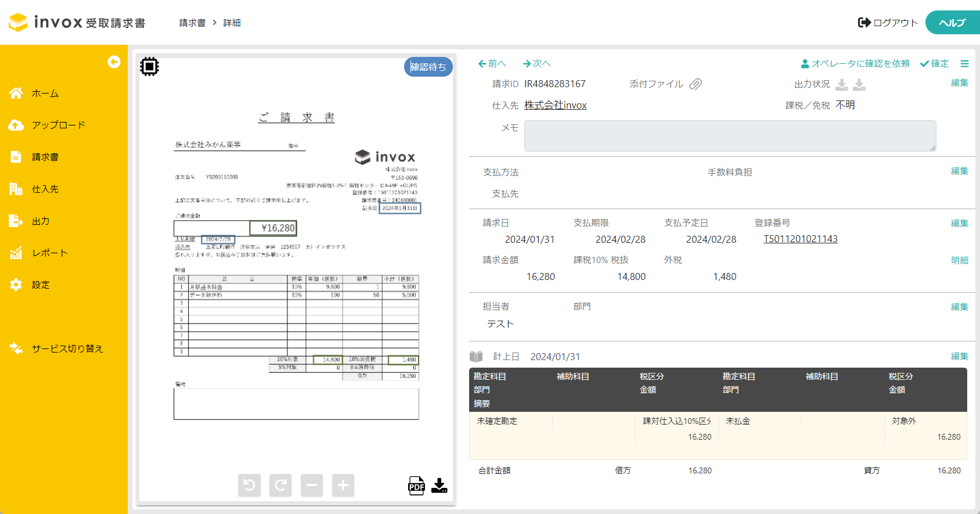This screenshot has height=514, width=980.
Task: Open the 明細 details link
Action: tap(959, 260)
